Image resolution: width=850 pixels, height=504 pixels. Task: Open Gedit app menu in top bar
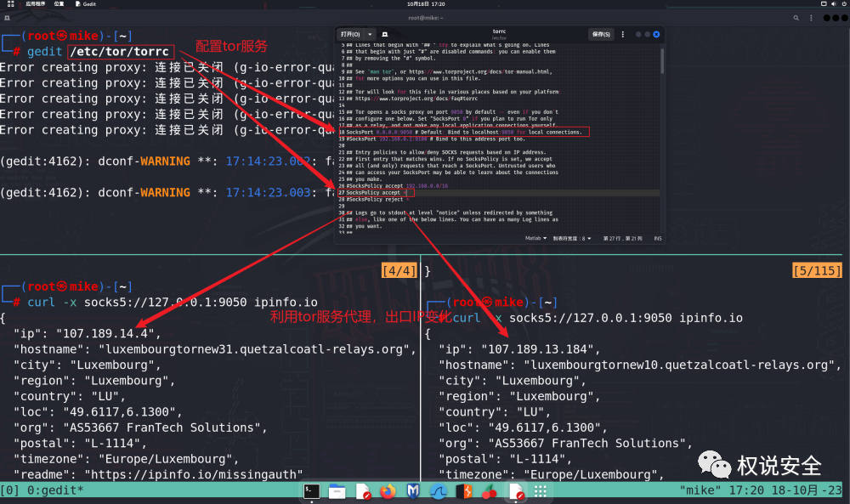click(x=86, y=3)
